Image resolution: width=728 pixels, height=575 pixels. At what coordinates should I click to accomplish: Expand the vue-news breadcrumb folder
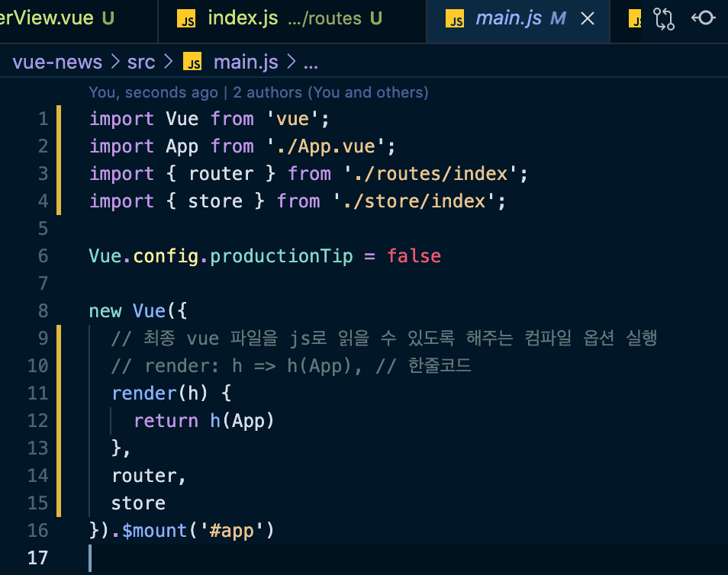[57, 63]
